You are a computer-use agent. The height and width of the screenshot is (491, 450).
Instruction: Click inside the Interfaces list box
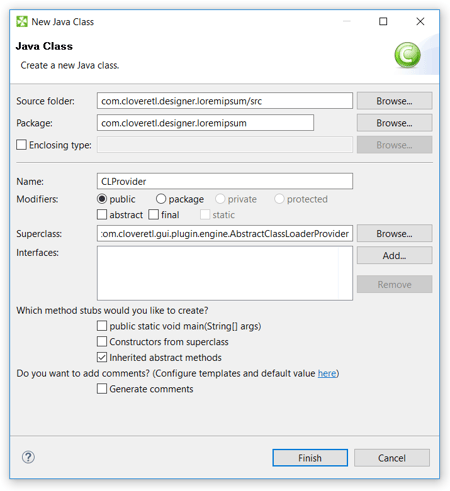tap(225, 273)
